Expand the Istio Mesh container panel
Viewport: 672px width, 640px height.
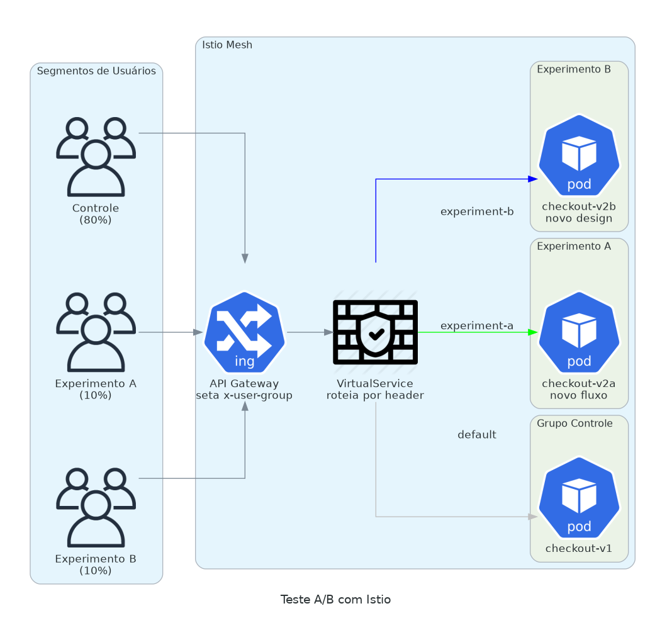[x=227, y=45]
